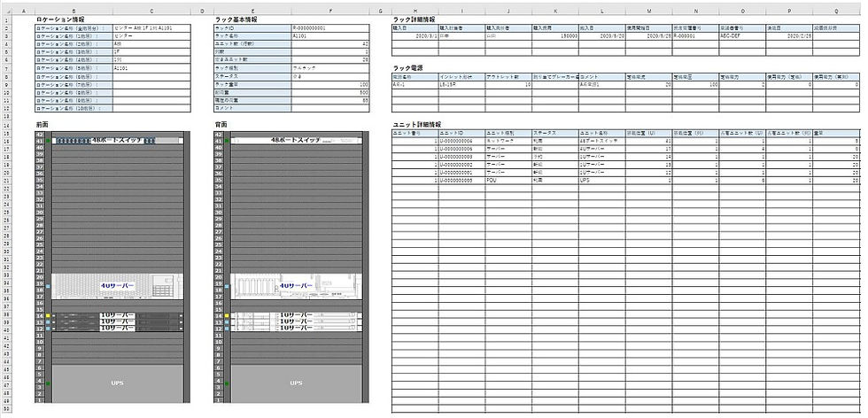Click the 背面 label above the rear rack
The width and height of the screenshot is (868, 418).
coord(221,125)
